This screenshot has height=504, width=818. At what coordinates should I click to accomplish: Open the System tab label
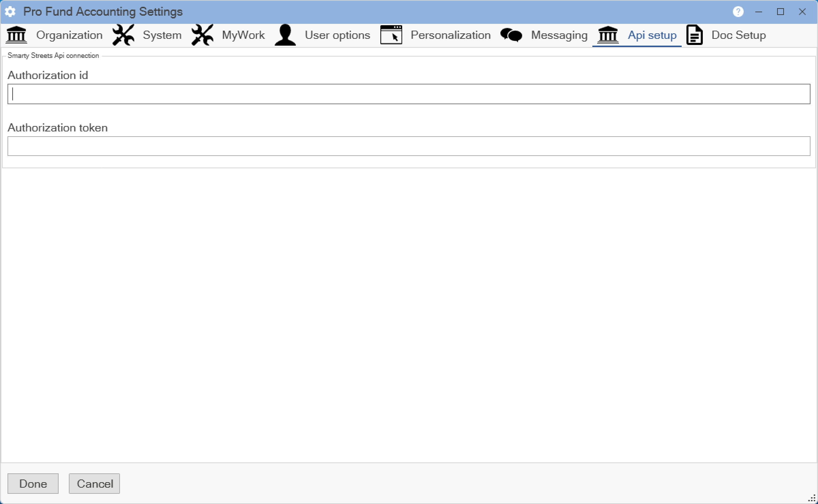click(162, 35)
